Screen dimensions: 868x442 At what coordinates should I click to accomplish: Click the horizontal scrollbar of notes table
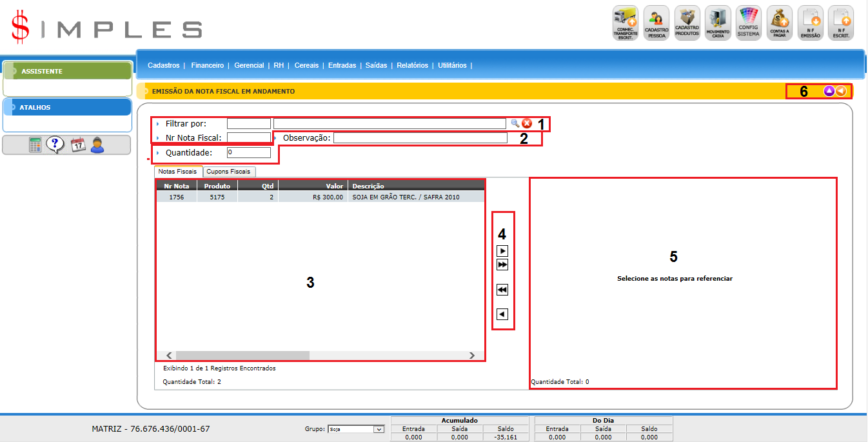pos(242,356)
